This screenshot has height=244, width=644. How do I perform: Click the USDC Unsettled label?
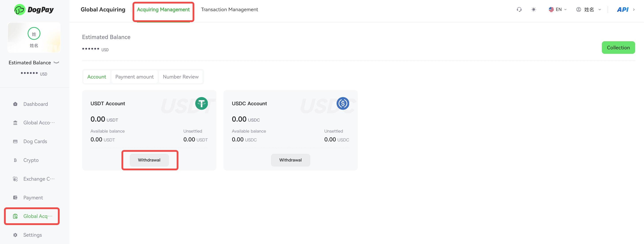click(x=333, y=131)
